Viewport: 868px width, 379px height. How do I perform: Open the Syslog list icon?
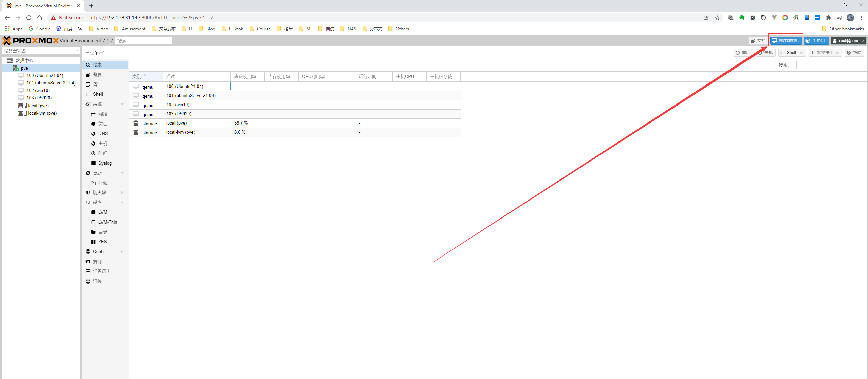93,163
